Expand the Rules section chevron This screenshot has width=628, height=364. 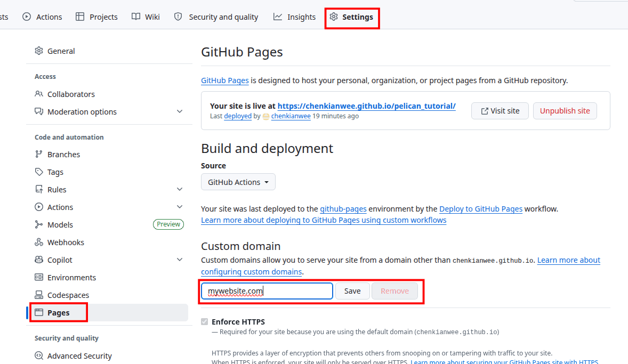click(180, 189)
